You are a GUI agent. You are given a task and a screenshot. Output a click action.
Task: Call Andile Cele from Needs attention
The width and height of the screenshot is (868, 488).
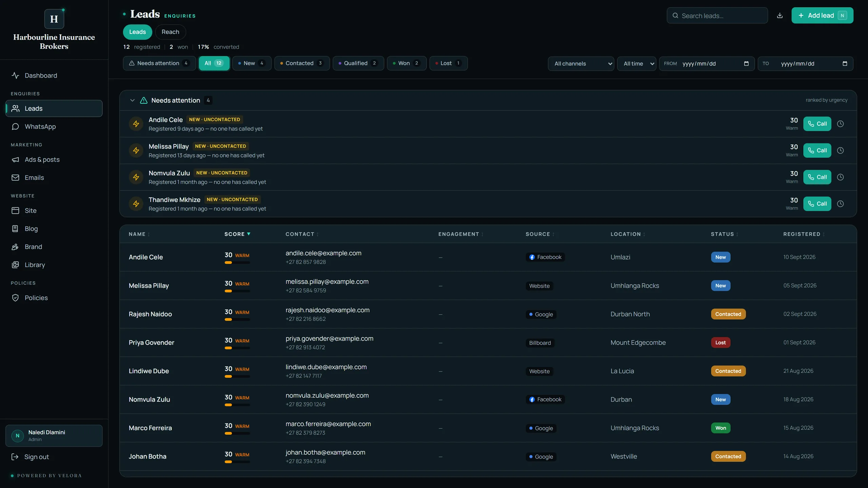click(817, 124)
